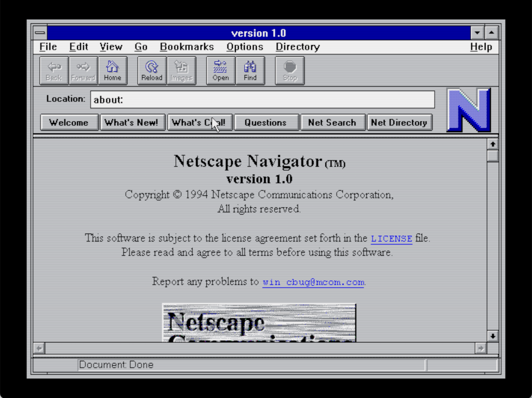
Task: Reload the current page
Action: (152, 71)
